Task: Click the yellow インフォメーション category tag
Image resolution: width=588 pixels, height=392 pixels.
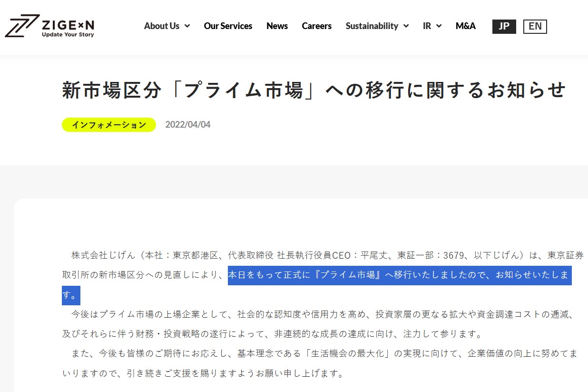Action: [x=109, y=125]
